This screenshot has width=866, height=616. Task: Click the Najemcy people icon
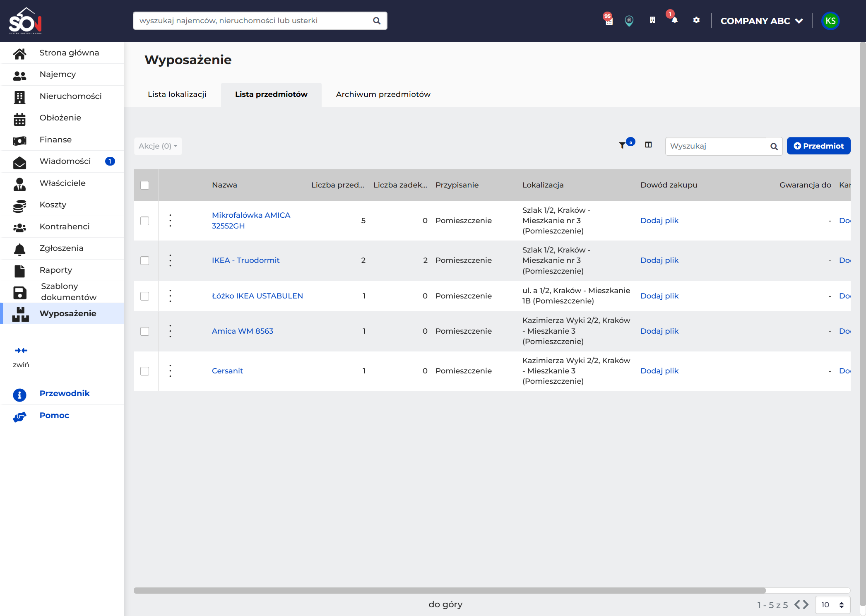pyautogui.click(x=19, y=75)
